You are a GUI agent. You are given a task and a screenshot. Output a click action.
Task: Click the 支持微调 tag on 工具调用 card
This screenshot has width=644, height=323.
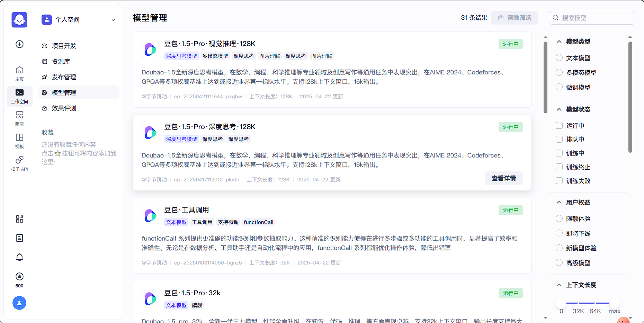228,222
